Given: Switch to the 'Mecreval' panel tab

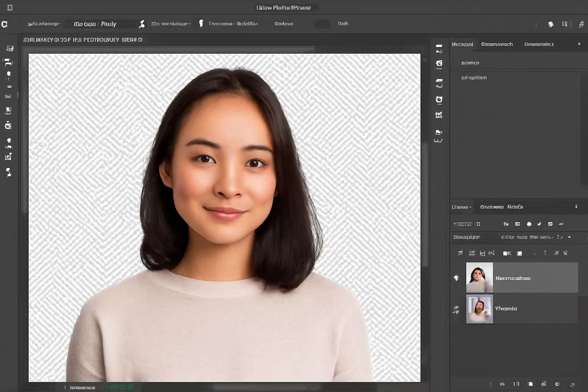Looking at the screenshot, I should point(462,44).
